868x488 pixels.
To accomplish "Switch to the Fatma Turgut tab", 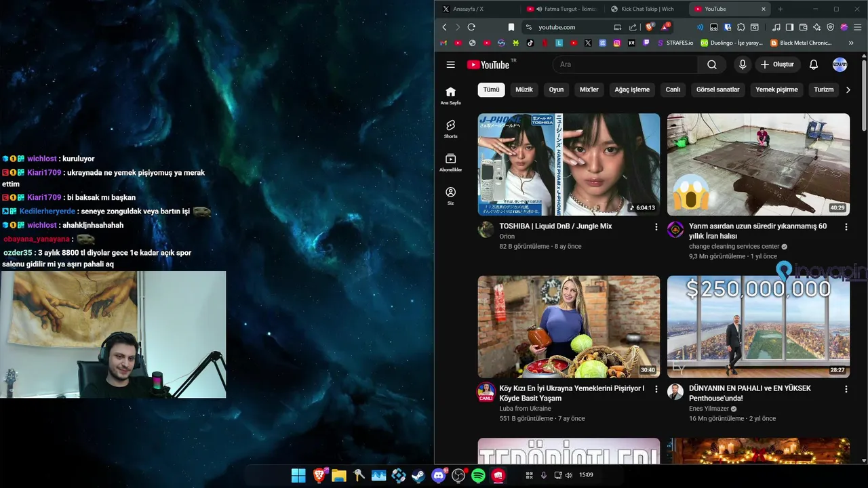I will [563, 9].
